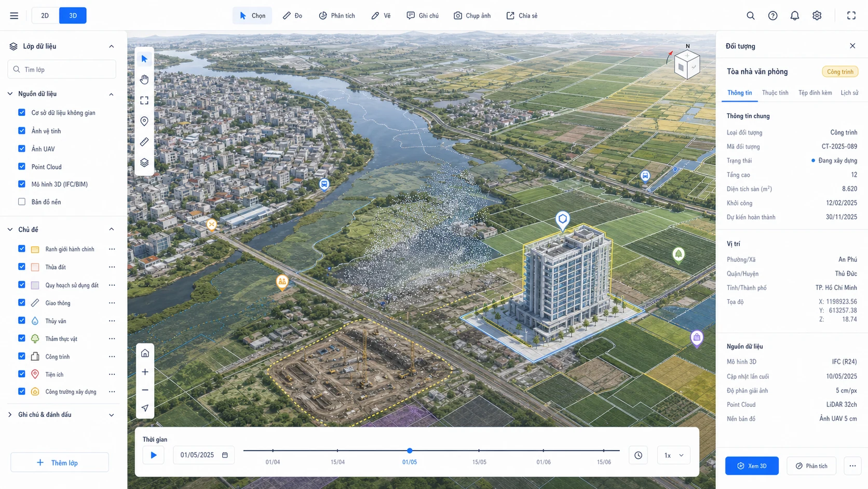Open options menu for Thửa đất

(112, 267)
